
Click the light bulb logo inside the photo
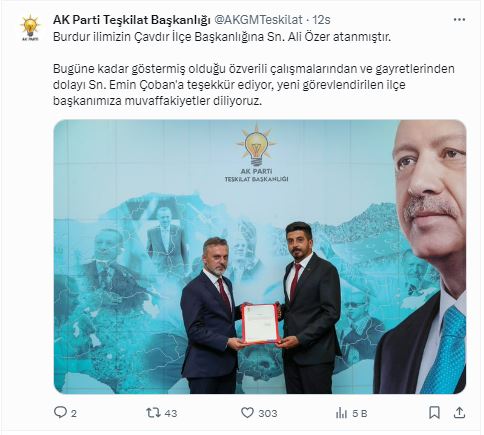[x=256, y=146]
